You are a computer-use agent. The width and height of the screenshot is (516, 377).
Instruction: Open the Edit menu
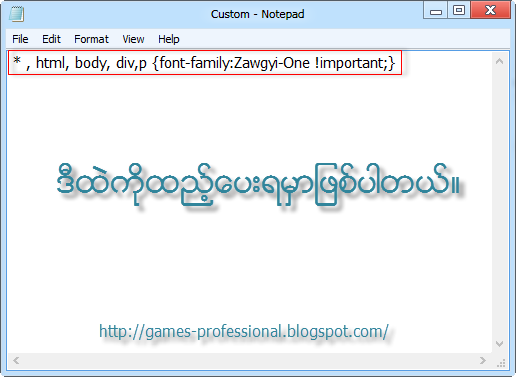pos(51,39)
